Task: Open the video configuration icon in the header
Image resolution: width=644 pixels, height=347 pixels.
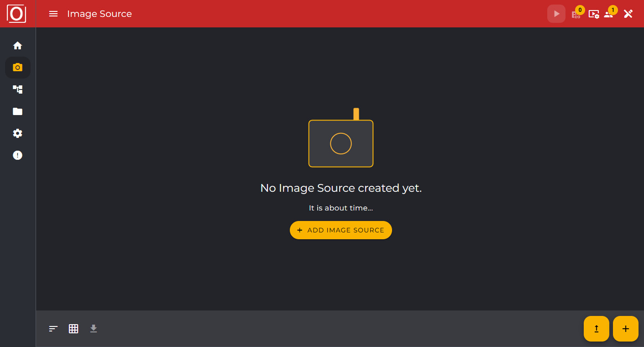Action: [x=594, y=15]
